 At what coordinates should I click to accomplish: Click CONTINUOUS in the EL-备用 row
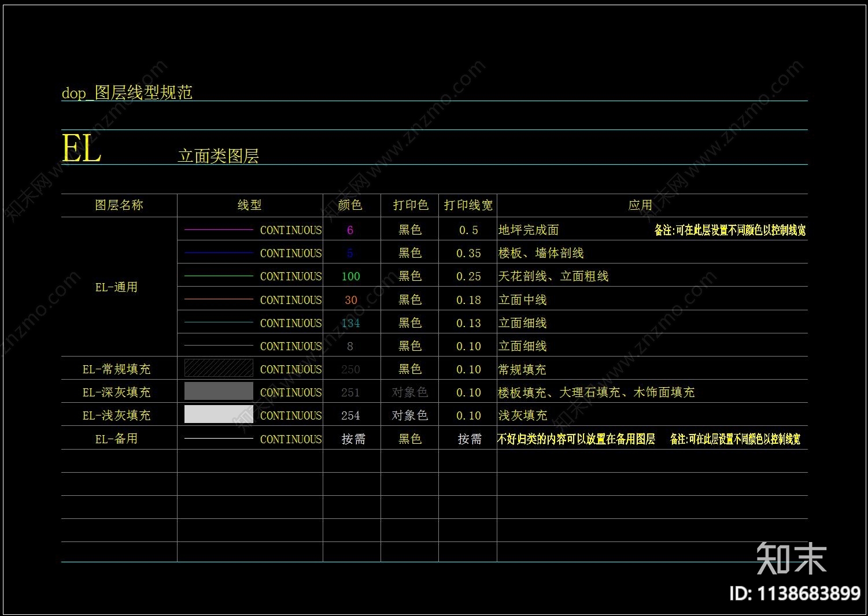pos(291,439)
